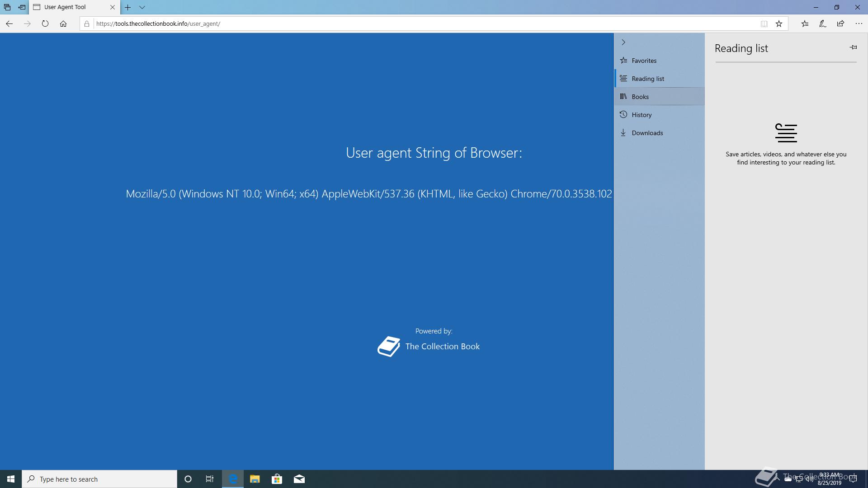Open Downloads in hub sidebar
The height and width of the screenshot is (488, 868).
(x=647, y=133)
